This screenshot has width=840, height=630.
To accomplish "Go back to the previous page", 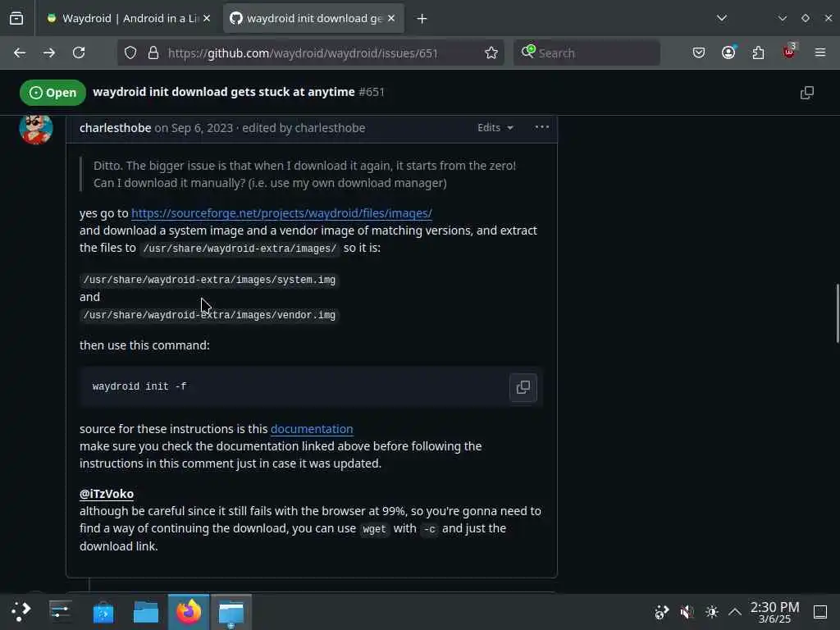I will [x=20, y=52].
